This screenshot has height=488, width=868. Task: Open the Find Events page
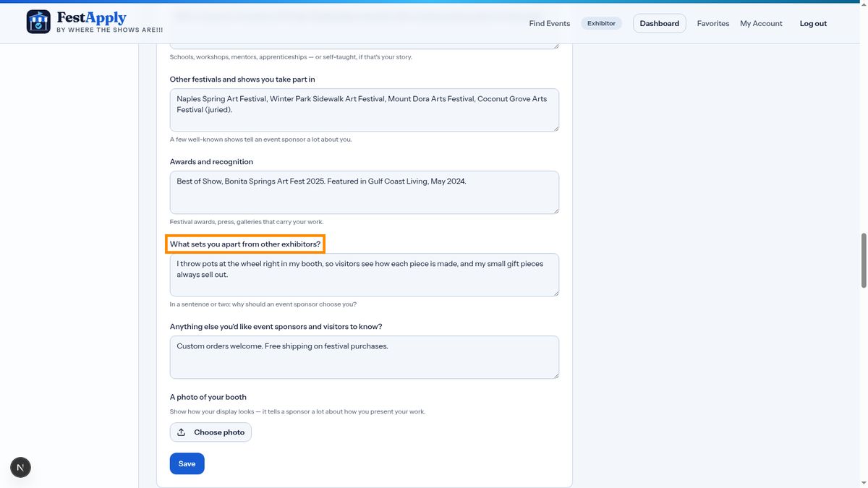click(x=550, y=23)
